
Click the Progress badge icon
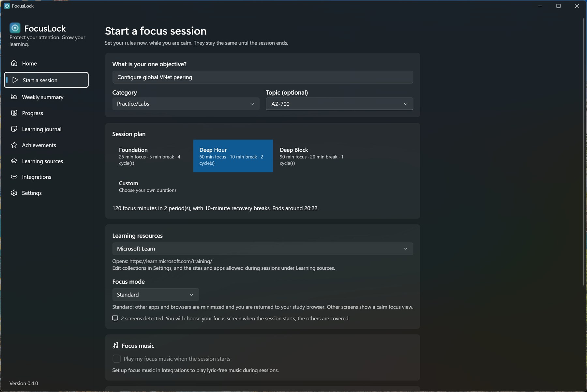click(x=14, y=113)
